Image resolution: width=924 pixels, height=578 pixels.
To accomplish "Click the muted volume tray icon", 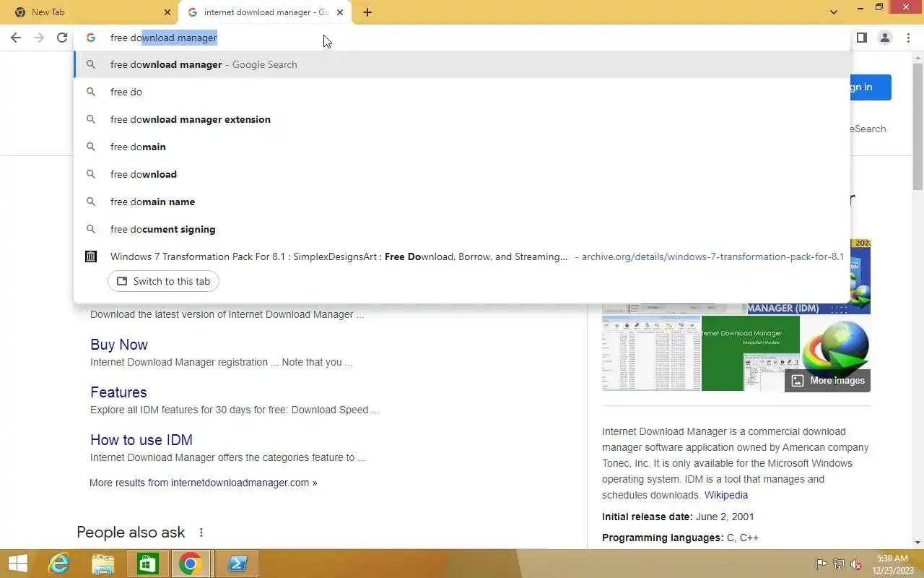I will coord(856,564).
